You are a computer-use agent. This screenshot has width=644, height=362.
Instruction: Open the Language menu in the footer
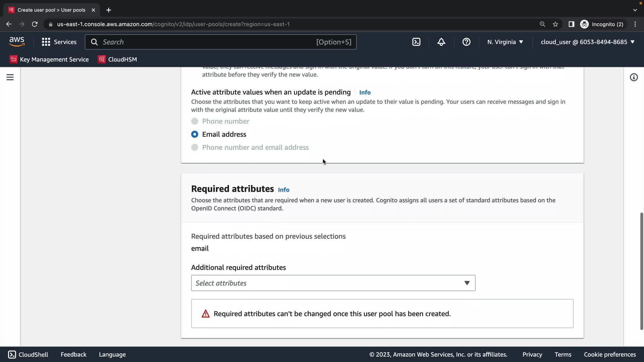pos(112,355)
